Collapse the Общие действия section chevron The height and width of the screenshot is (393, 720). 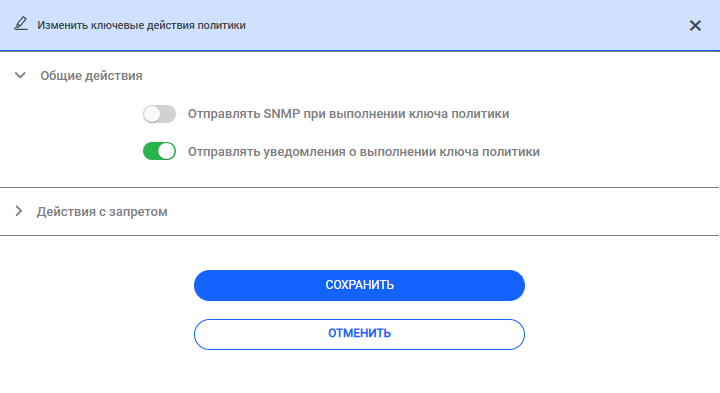[20, 75]
